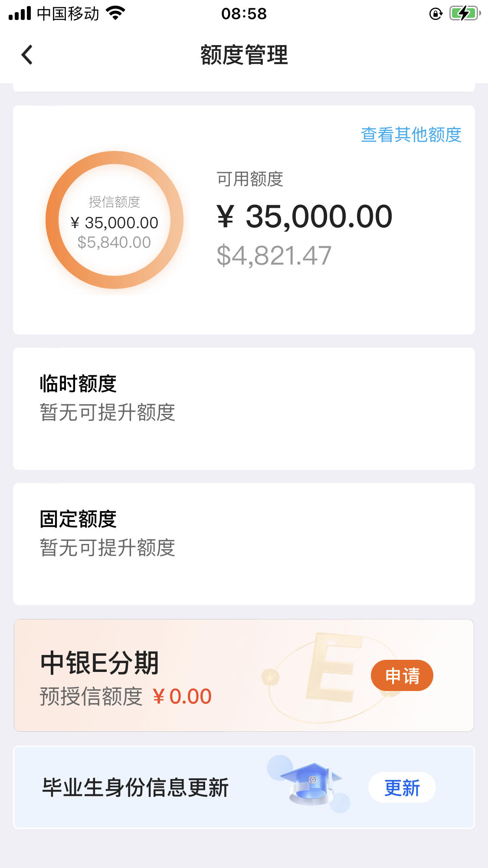Image resolution: width=488 pixels, height=868 pixels.
Task: Tap the orange credit limit ring
Action: pyautogui.click(x=115, y=219)
